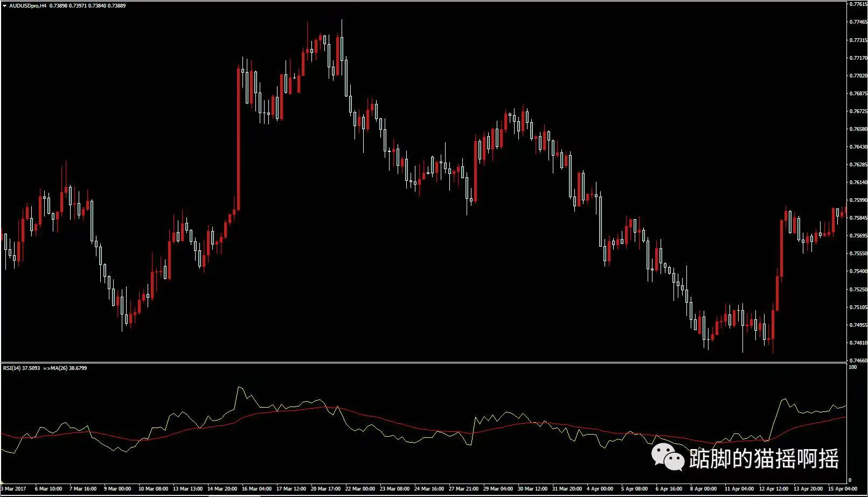Open the AUDUSDpro symbol dropdown arrow
Viewport: 868px width, 497px height.
click(x=5, y=6)
